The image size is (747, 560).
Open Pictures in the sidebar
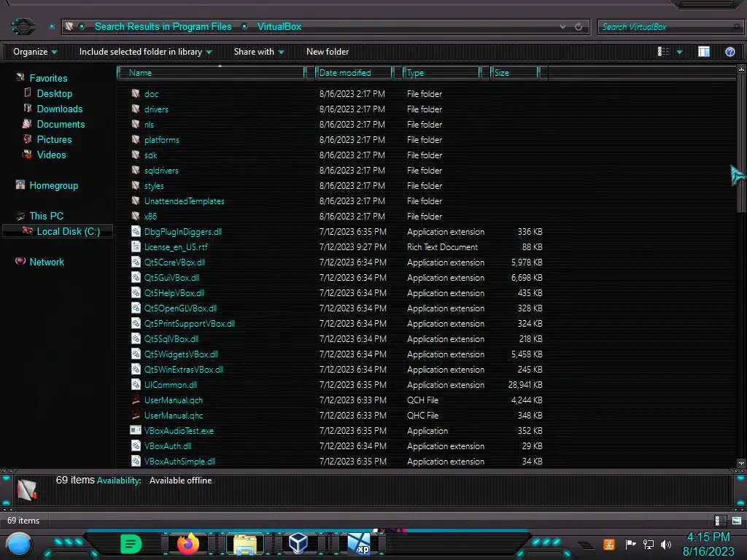54,139
